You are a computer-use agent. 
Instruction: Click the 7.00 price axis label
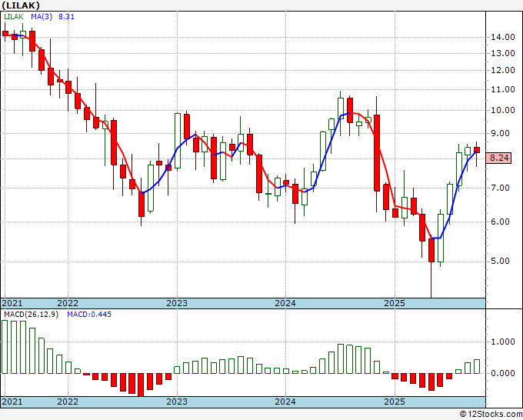(501, 188)
